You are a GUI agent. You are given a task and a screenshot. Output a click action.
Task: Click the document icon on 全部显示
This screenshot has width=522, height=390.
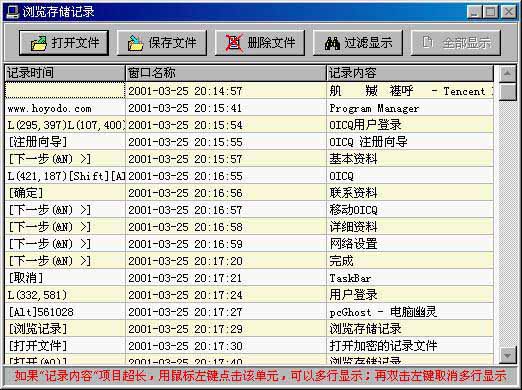pyautogui.click(x=427, y=42)
